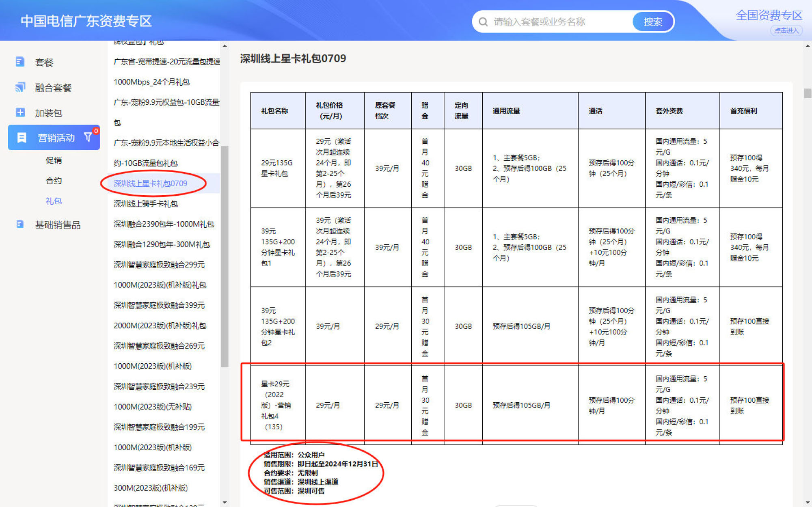Select the 合约 submenu item
This screenshot has height=507, width=812.
coord(54,181)
